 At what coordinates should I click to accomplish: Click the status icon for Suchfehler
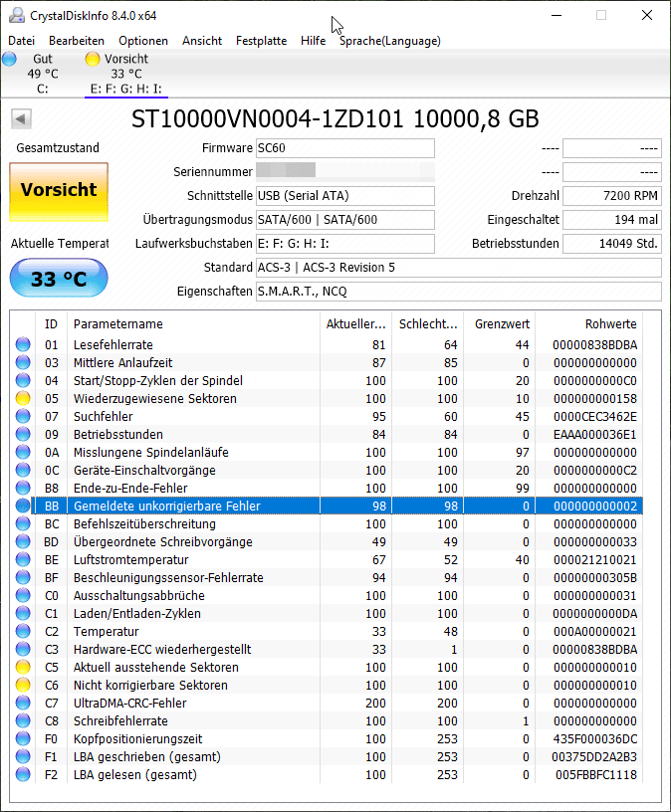23,416
